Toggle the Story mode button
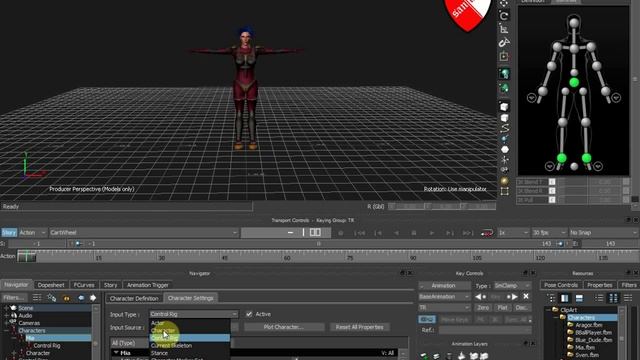640x360 pixels. point(9,233)
